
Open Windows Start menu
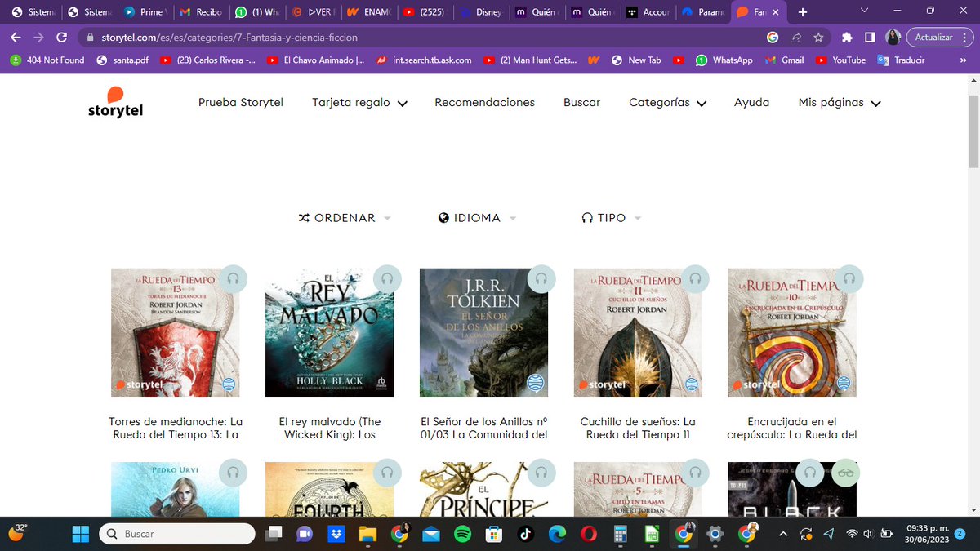click(80, 534)
